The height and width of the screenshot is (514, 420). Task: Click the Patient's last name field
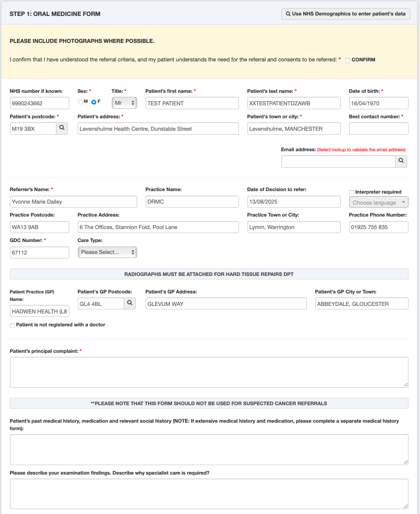click(x=294, y=103)
